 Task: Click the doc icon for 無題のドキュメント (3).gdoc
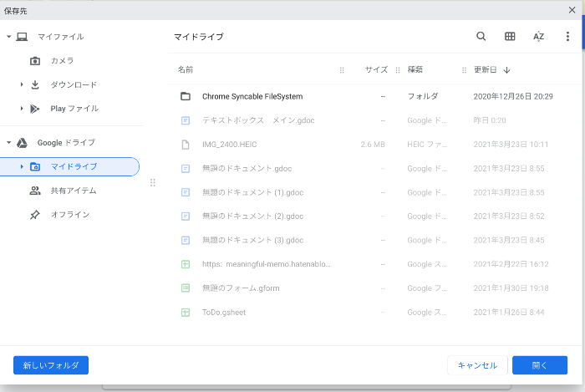click(186, 240)
